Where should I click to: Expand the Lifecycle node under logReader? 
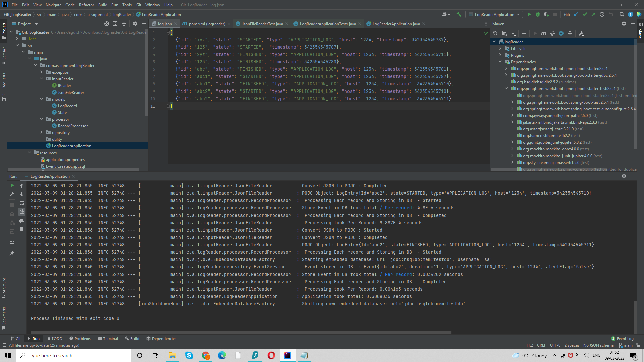500,48
